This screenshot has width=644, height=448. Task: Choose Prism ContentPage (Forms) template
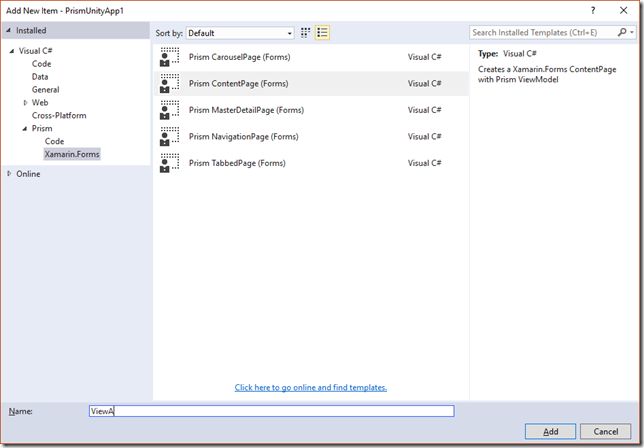point(311,84)
